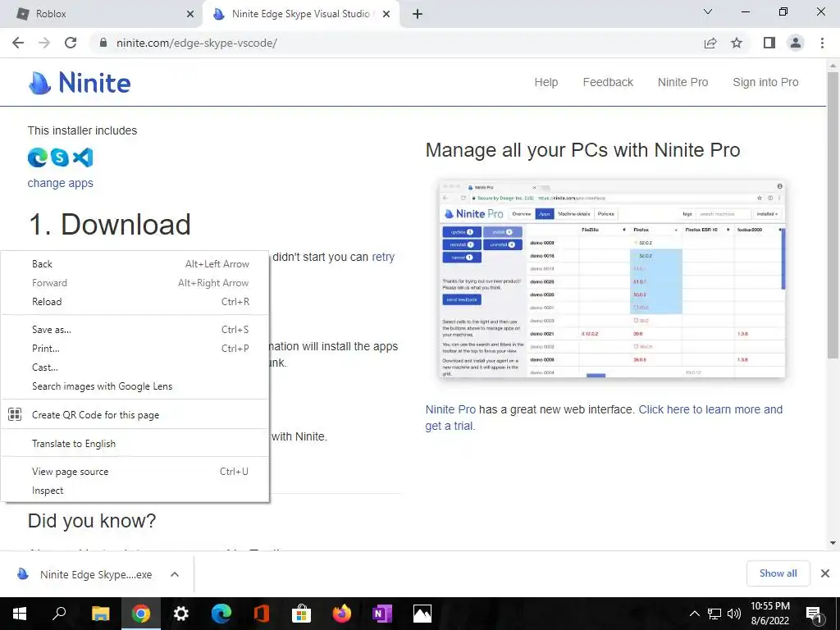This screenshot has width=840, height=630.
Task: Select View page source
Action: [x=135, y=472]
